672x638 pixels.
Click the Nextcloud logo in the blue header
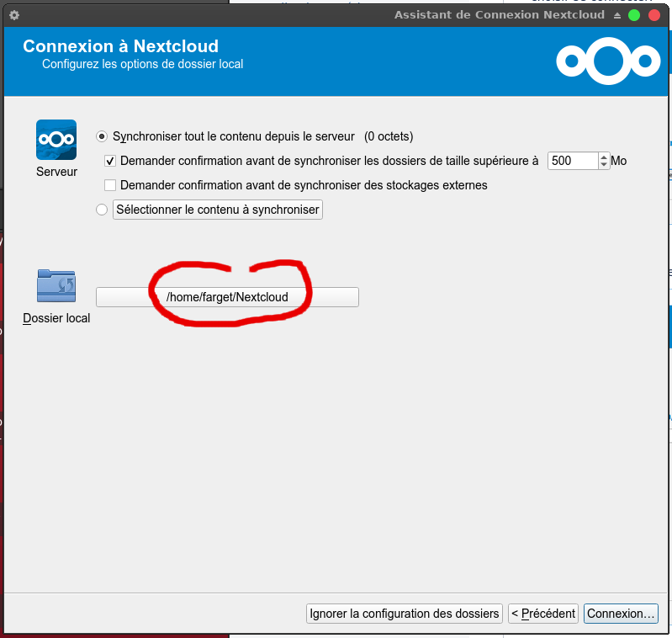[608, 60]
